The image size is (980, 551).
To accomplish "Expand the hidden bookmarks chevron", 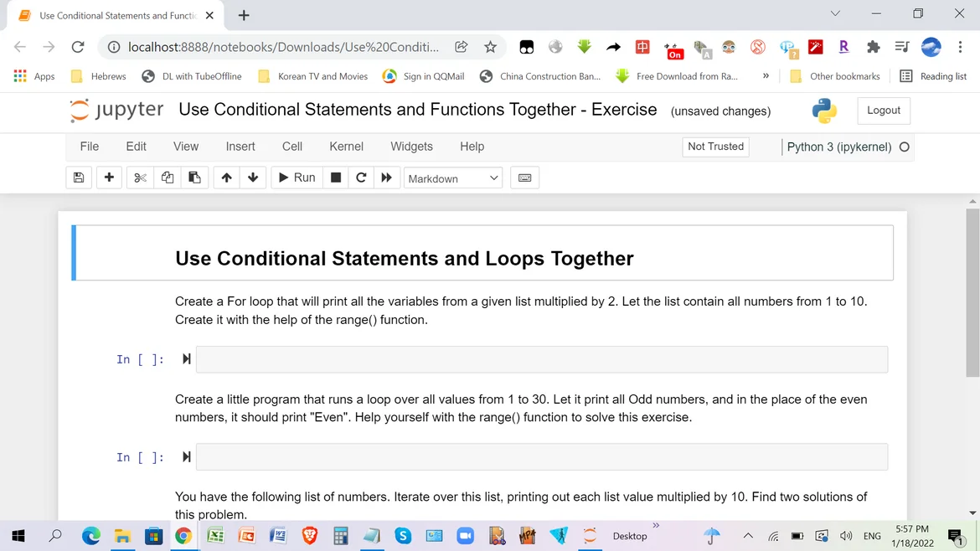I will [x=766, y=76].
